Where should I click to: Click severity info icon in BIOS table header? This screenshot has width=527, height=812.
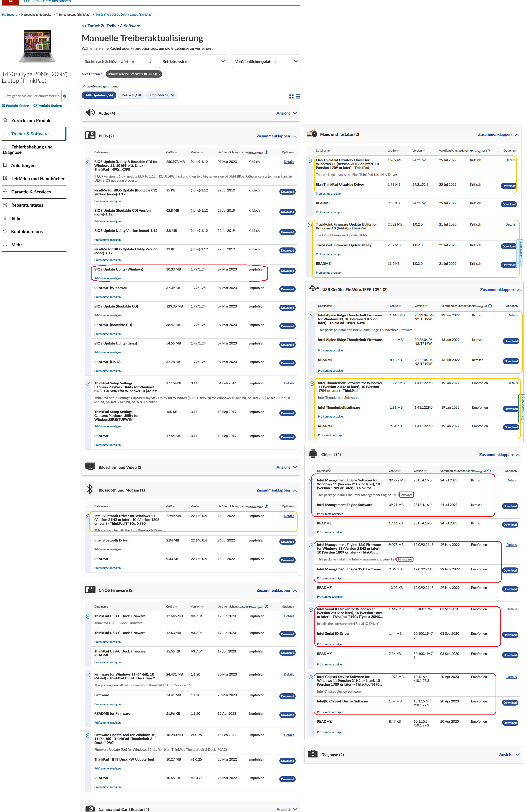[266, 152]
